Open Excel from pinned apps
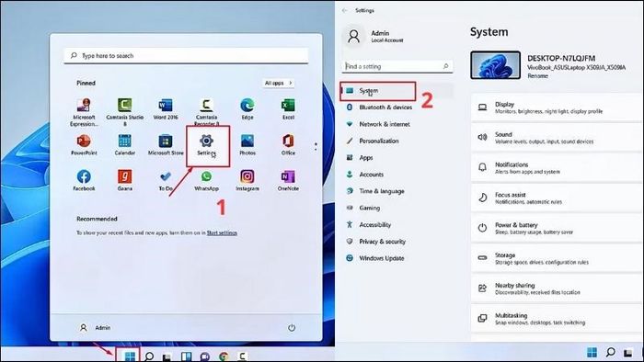 coord(288,109)
